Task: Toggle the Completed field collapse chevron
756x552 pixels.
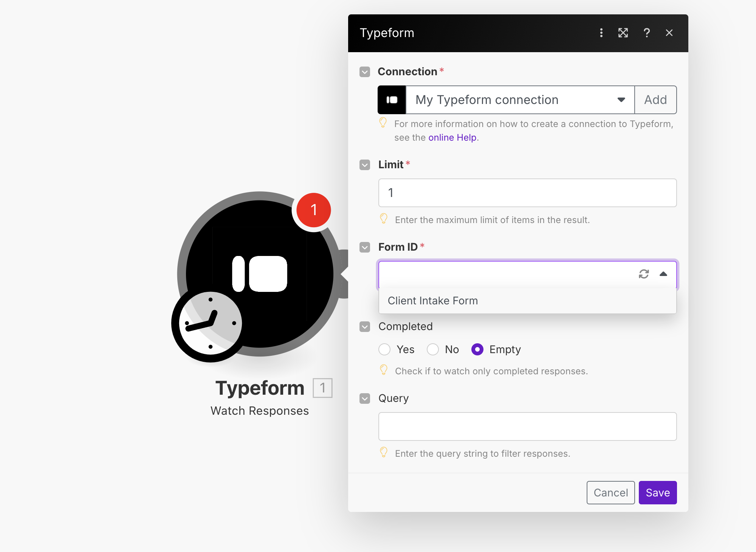Action: coord(365,327)
